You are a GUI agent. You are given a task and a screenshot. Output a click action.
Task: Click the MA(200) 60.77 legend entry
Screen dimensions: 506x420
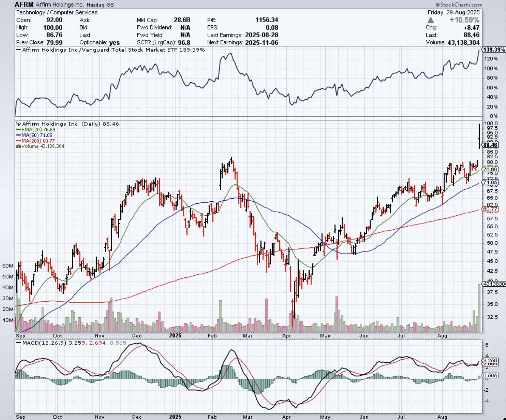(36, 141)
